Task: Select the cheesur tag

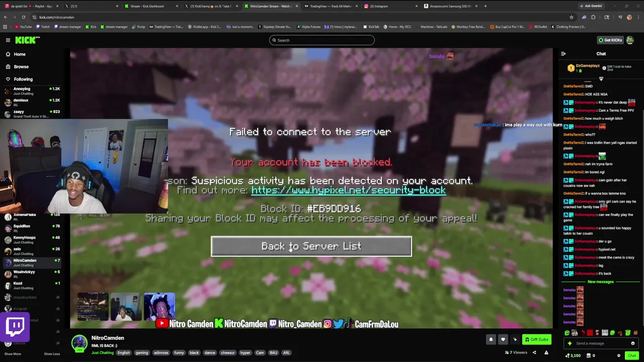Action: point(228,353)
